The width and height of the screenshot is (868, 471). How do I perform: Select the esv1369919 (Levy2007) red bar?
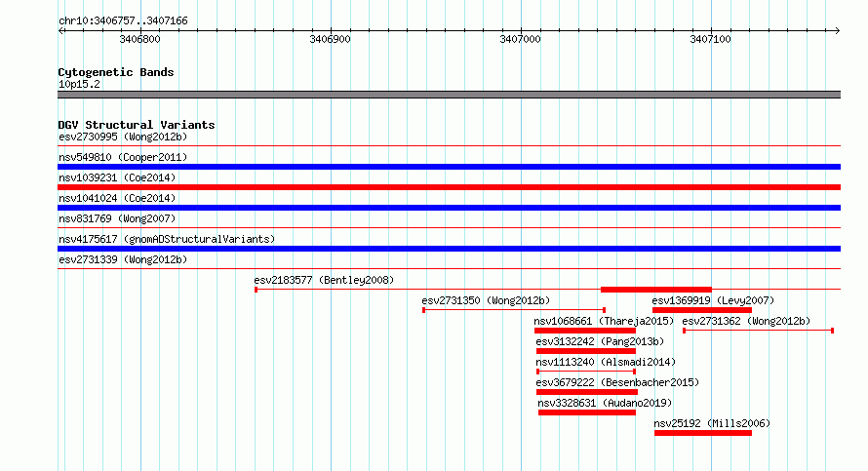point(702,310)
